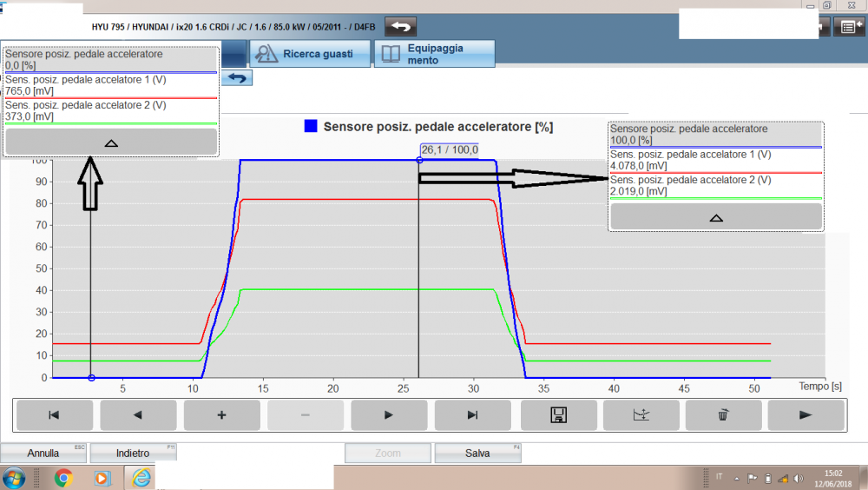Jump to the end of the recording
The width and height of the screenshot is (868, 490).
472,415
